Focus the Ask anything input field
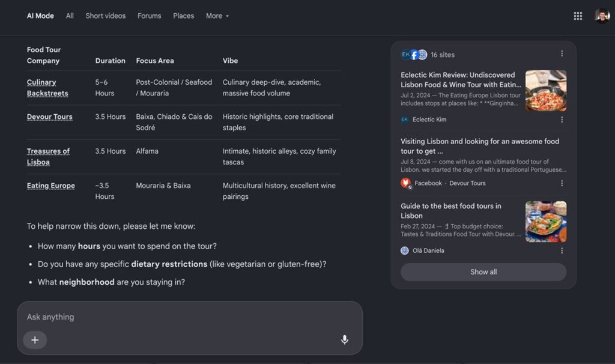 pos(190,317)
